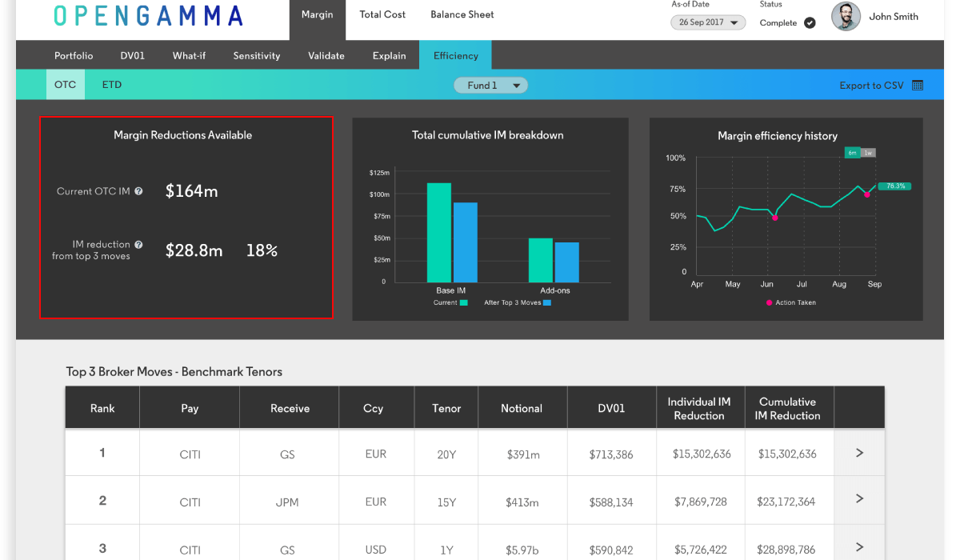Expand details for rank 1 broker move
The width and height of the screenshot is (960, 560).
pyautogui.click(x=859, y=452)
